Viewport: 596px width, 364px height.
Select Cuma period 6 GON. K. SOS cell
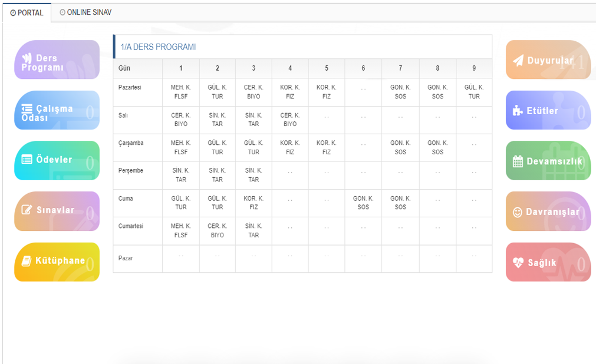point(363,203)
